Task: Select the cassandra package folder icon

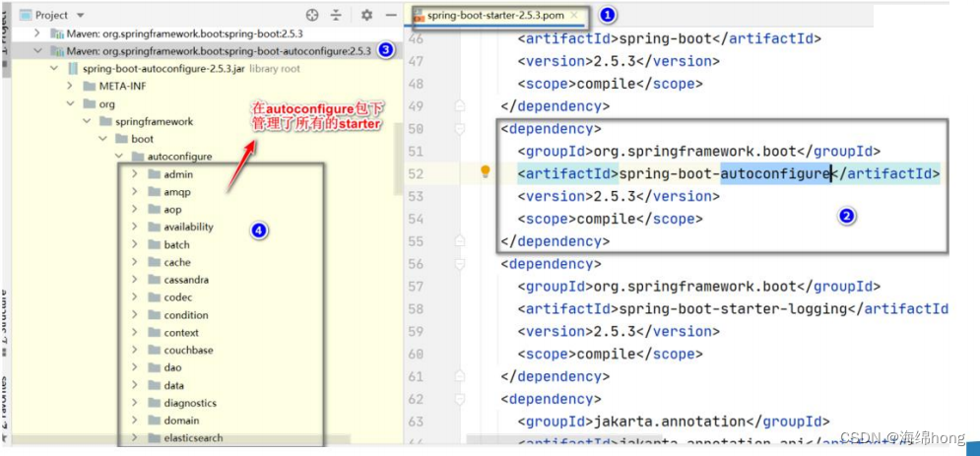Action: pyautogui.click(x=155, y=280)
